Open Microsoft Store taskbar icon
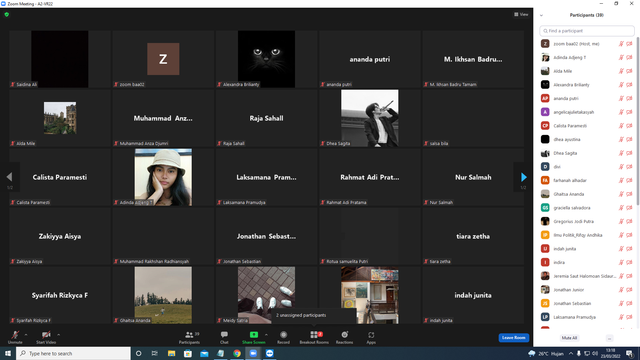The image size is (640, 360). [x=188, y=353]
